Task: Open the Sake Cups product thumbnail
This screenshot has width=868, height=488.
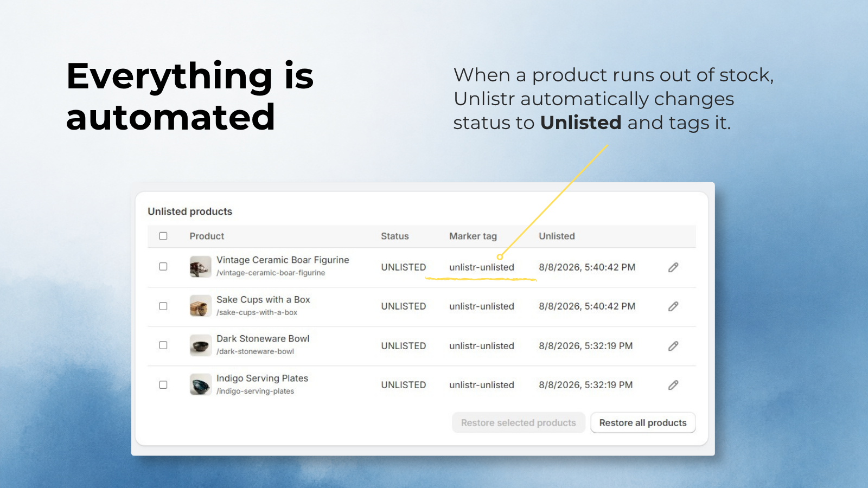Action: click(201, 306)
